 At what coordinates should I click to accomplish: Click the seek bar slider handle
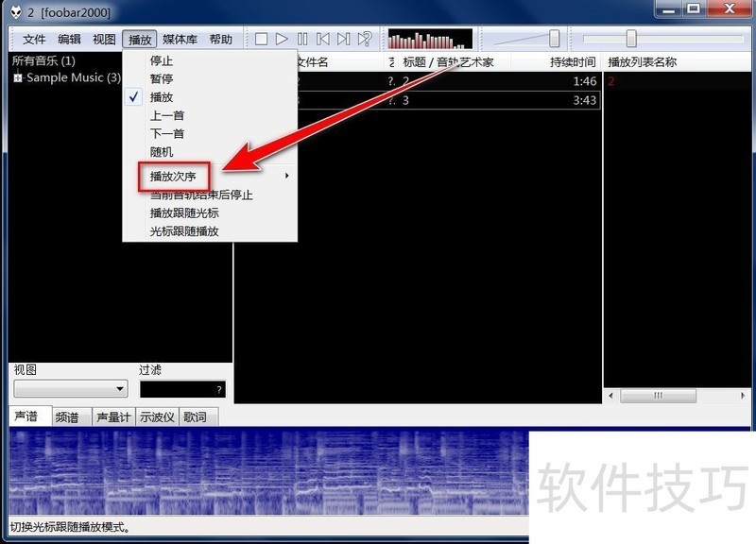[x=631, y=39]
